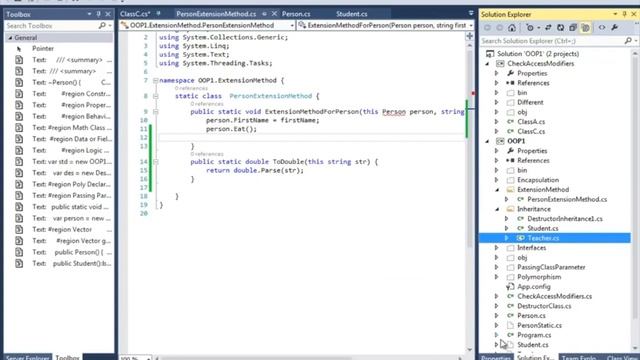Collapse the PersonExtensionMethod class block
Viewport: 640px width, 360px height.
point(156,96)
